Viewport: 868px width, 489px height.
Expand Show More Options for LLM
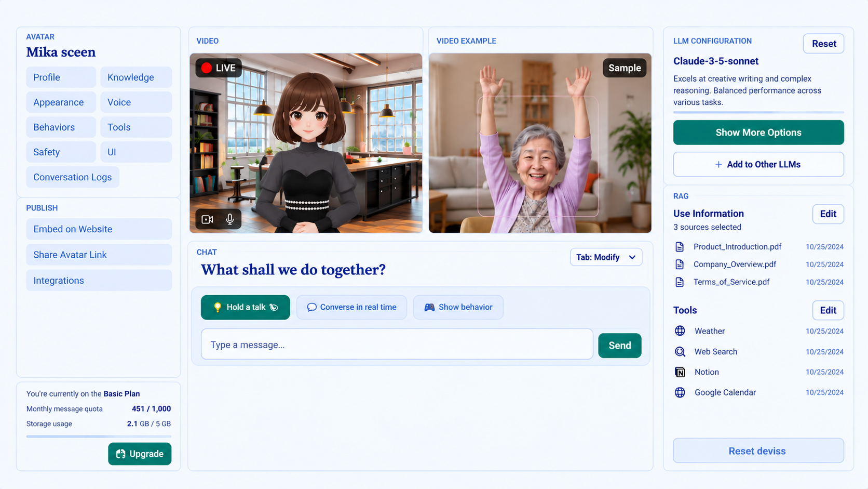click(758, 133)
